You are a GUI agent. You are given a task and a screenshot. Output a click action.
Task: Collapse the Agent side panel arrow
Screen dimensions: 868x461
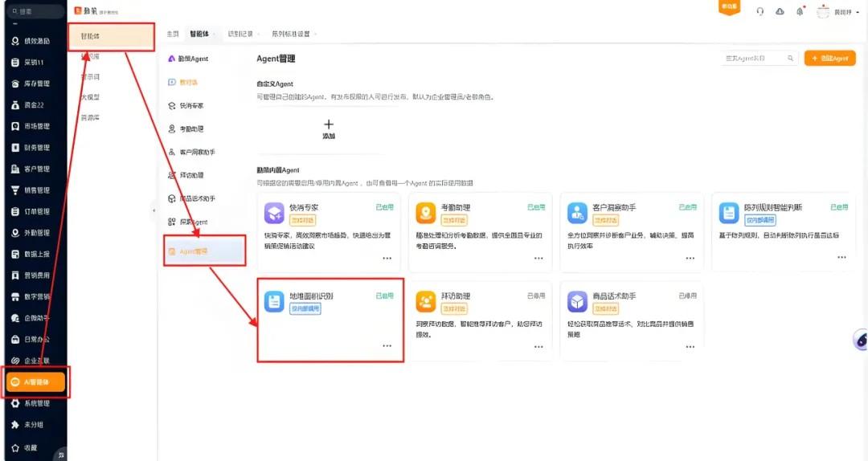[x=154, y=210]
